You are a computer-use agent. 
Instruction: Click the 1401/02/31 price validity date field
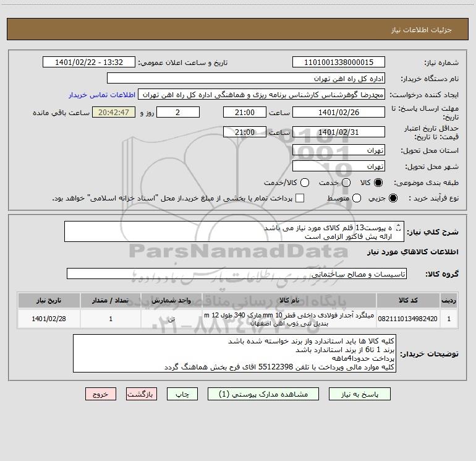[339, 132]
